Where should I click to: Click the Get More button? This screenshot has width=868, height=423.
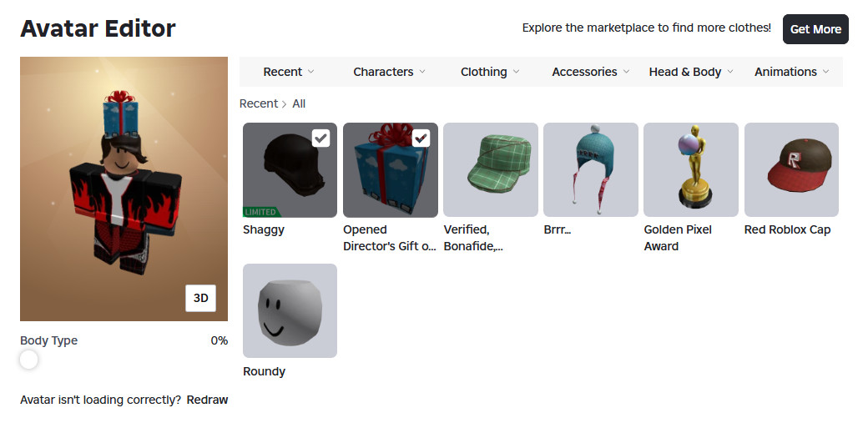[x=815, y=29]
